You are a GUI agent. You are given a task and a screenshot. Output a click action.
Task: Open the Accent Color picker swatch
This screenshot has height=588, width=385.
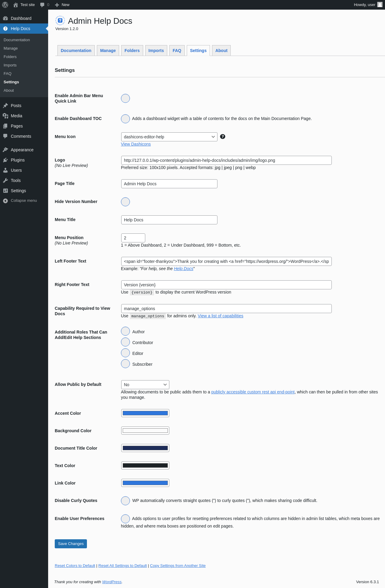145,413
